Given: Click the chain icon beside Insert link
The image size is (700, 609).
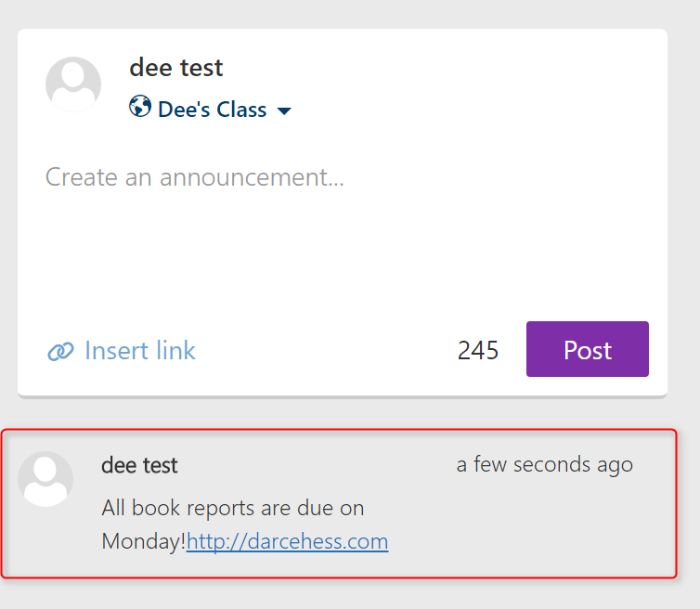Looking at the screenshot, I should [x=60, y=351].
